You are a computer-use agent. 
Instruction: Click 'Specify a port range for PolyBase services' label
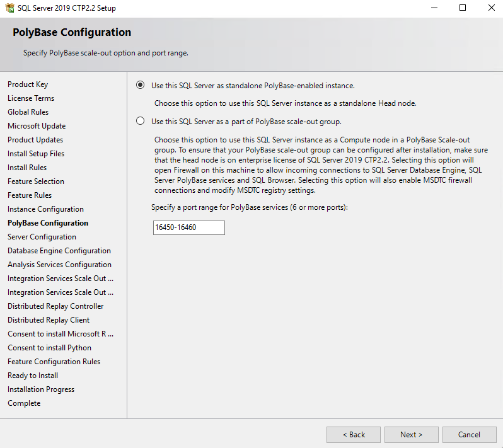click(250, 207)
